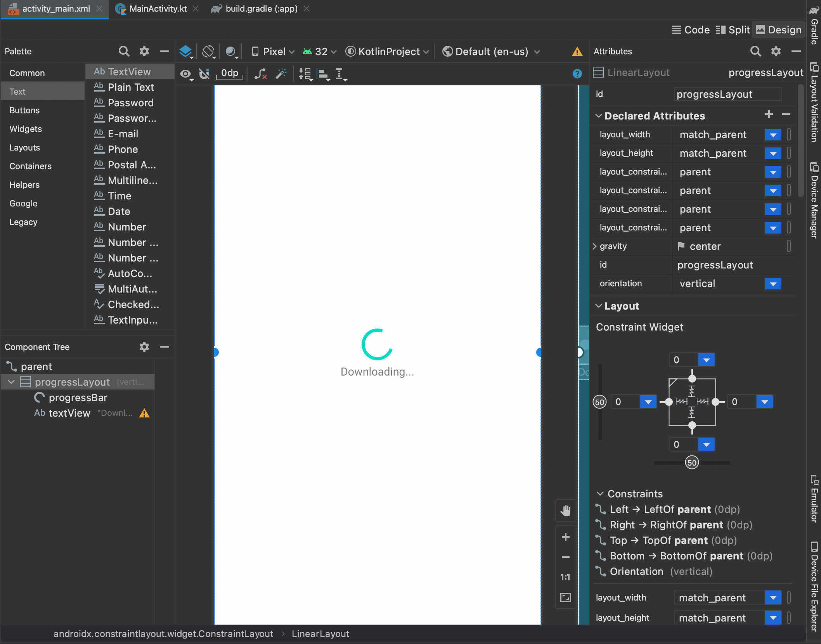
Task: Switch to Split view mode
Action: pos(733,30)
